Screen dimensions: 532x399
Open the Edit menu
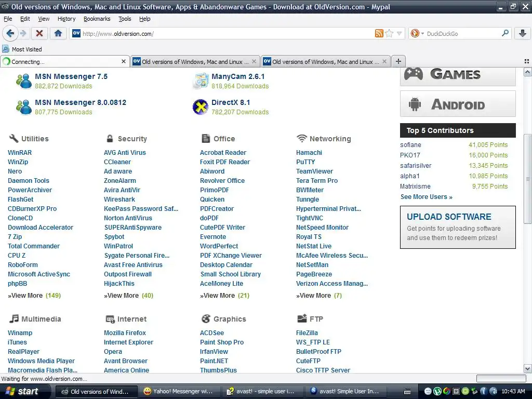(x=25, y=19)
